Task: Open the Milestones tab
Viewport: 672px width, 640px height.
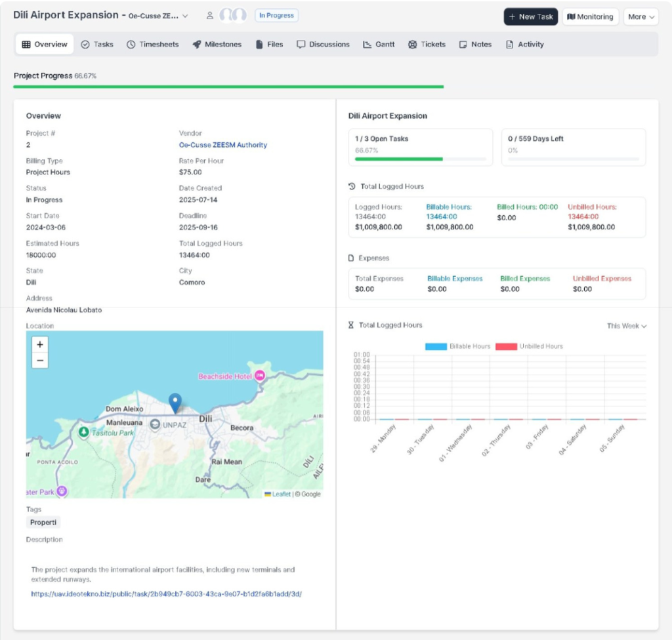Action: [217, 45]
